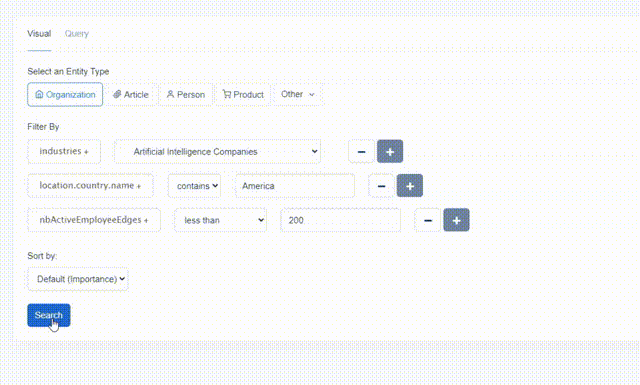Switch to the Visual tab
The image size is (640, 385).
coord(39,33)
